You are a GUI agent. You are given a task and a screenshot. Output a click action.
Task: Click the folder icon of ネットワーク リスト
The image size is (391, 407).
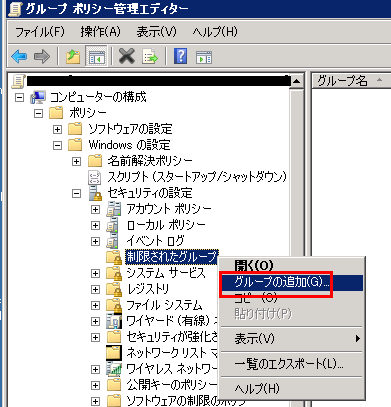(x=114, y=353)
